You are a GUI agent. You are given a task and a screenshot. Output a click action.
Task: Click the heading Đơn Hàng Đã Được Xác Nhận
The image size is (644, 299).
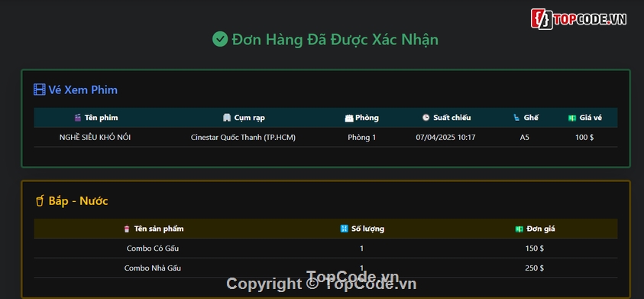click(335, 40)
